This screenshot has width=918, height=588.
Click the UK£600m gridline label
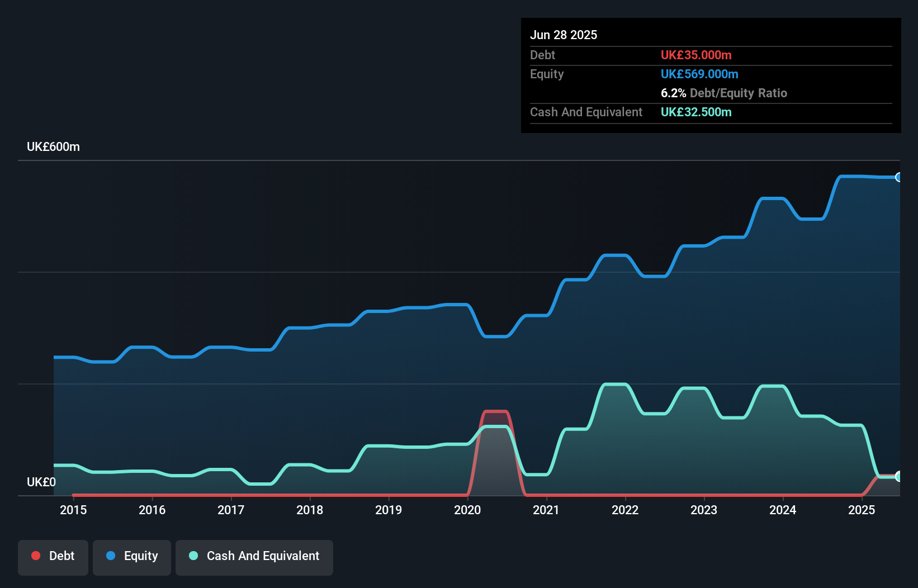[x=53, y=146]
